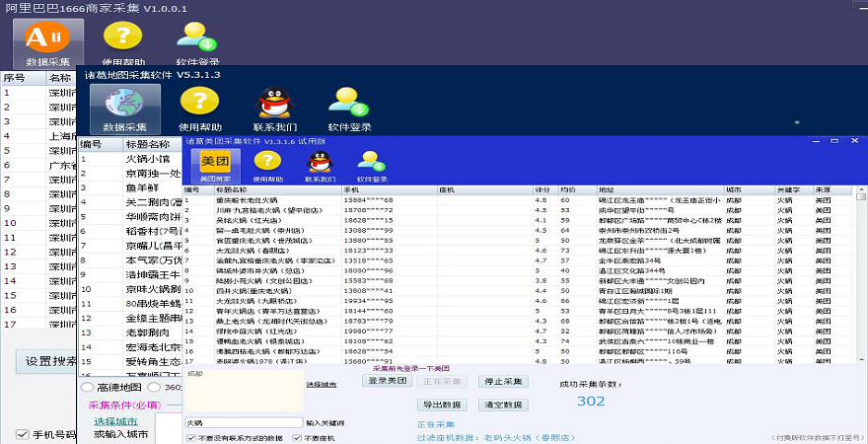868x444 pixels.
Task: Sort by the 关键字 column header
Action: [x=793, y=189]
